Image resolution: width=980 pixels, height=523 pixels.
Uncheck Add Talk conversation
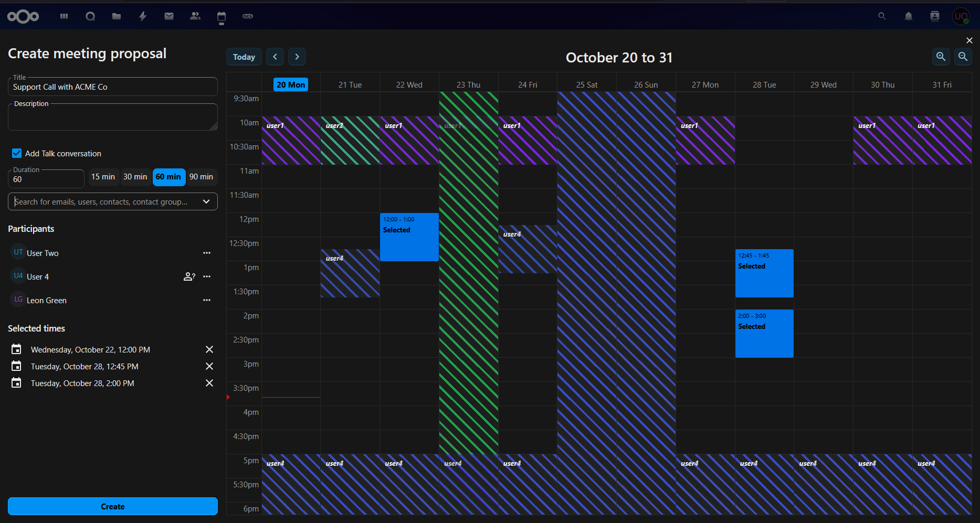click(17, 153)
